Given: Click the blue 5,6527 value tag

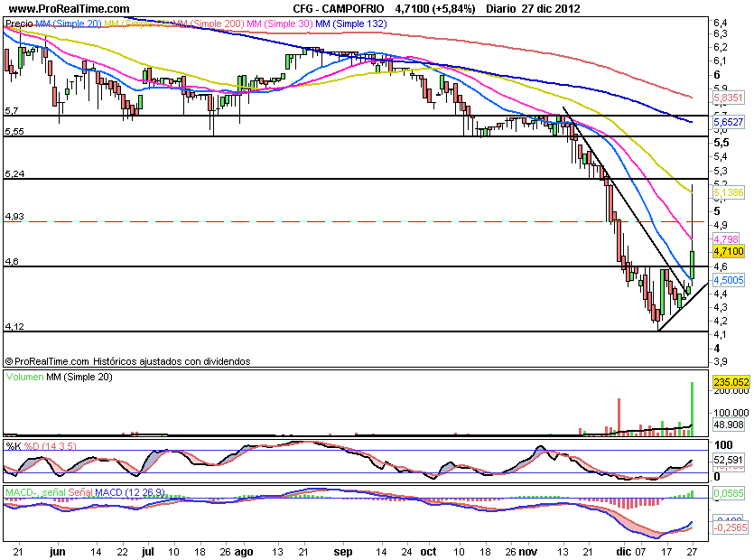Looking at the screenshot, I should coord(727,121).
